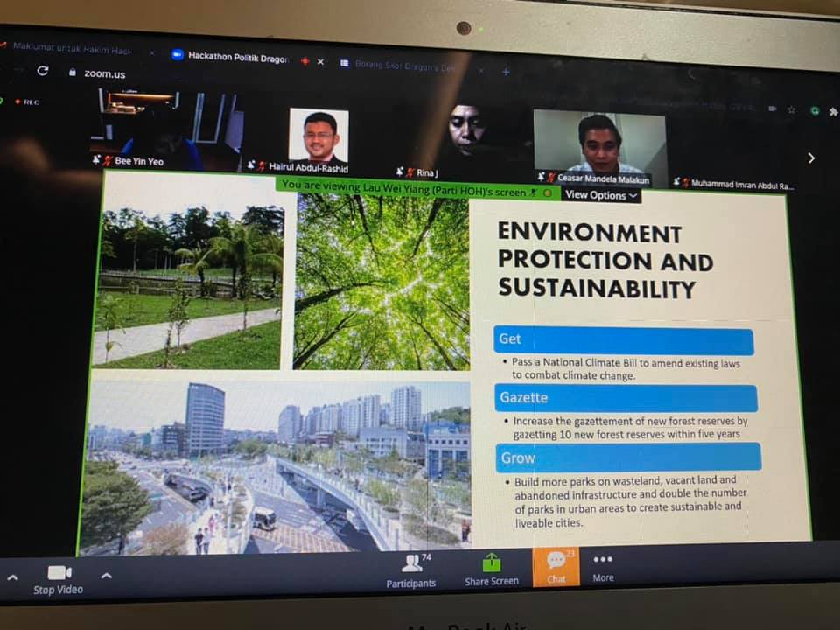840x630 pixels.
Task: Select Hairul Abdul-Rashid's profile picture tile
Action: click(318, 135)
